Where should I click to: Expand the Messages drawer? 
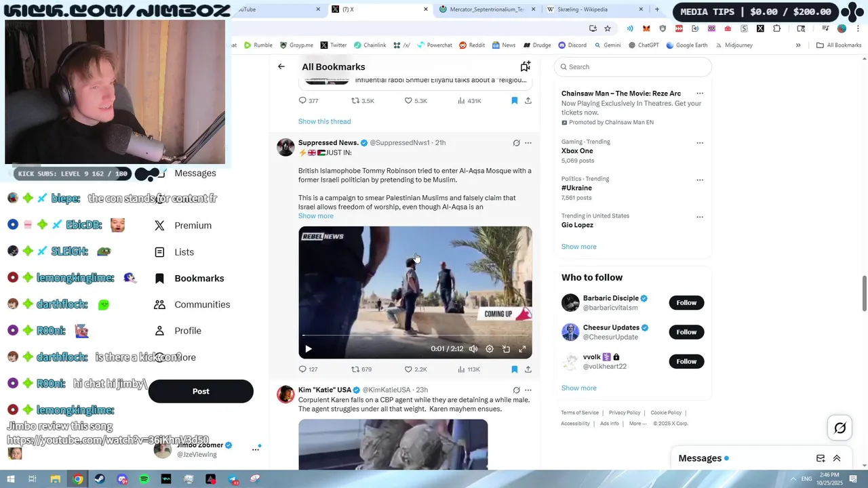pyautogui.click(x=837, y=458)
